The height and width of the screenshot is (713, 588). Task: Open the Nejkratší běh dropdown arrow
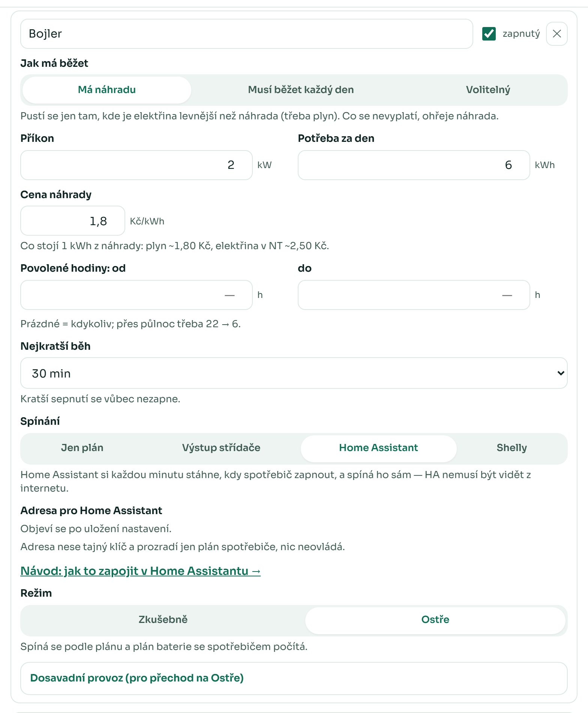561,373
